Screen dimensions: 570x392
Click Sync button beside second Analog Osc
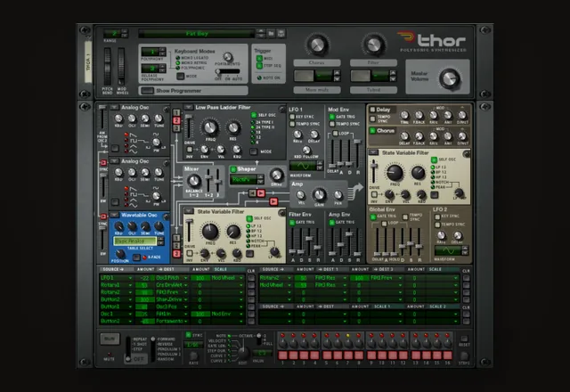click(x=103, y=162)
